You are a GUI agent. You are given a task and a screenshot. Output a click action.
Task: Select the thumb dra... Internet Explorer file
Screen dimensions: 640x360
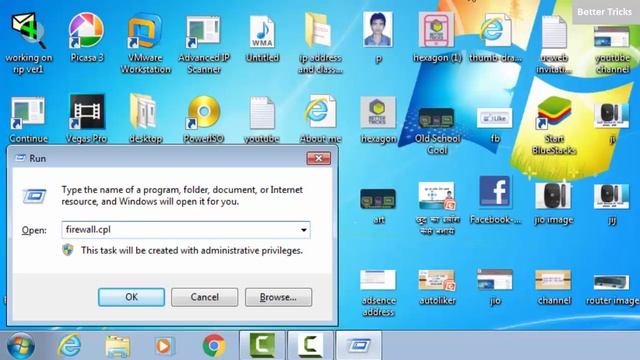(495, 38)
